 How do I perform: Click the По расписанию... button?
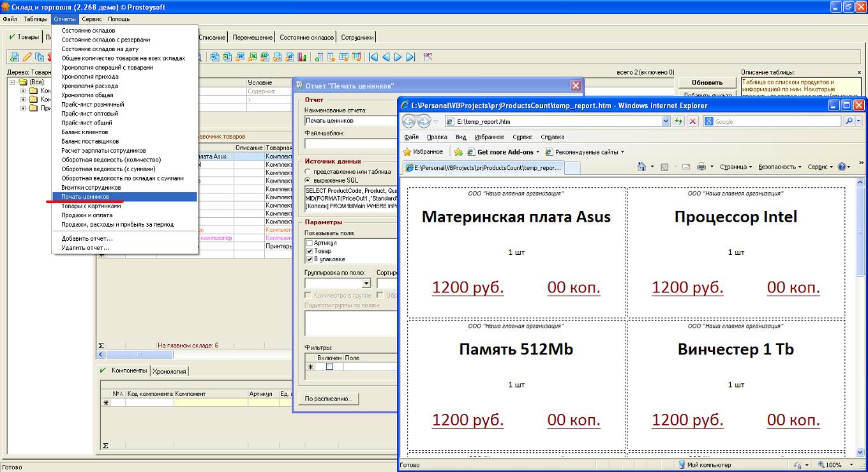tap(329, 399)
